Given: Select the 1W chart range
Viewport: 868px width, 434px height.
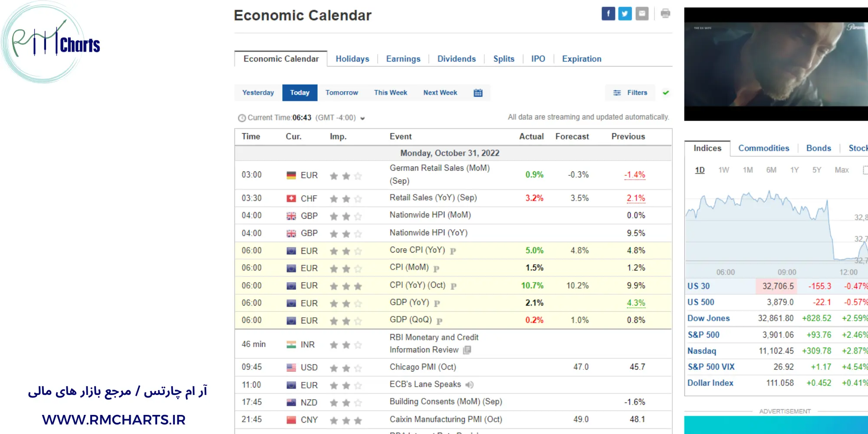Looking at the screenshot, I should point(723,170).
